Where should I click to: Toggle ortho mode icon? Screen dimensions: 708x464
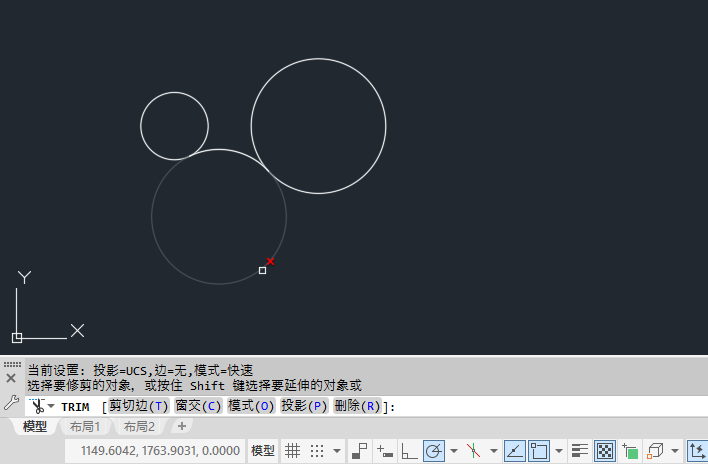pyautogui.click(x=409, y=450)
